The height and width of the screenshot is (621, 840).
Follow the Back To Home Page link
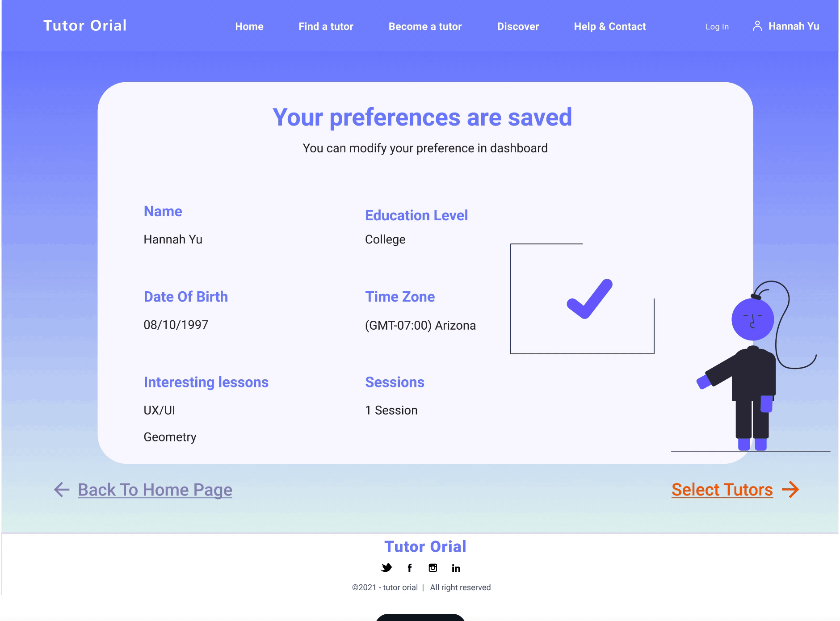(155, 490)
